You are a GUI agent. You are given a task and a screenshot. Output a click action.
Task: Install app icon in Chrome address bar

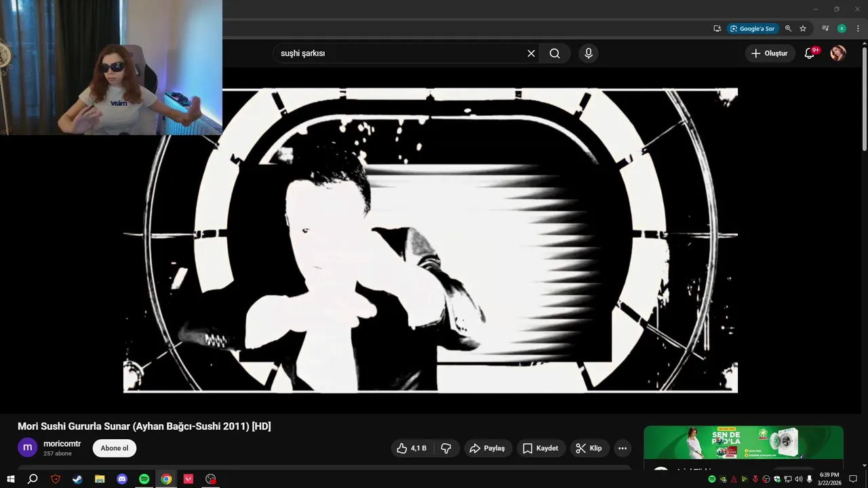pyautogui.click(x=717, y=28)
